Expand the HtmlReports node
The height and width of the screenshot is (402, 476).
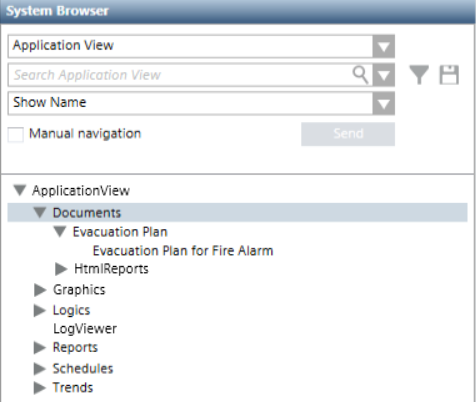point(61,269)
